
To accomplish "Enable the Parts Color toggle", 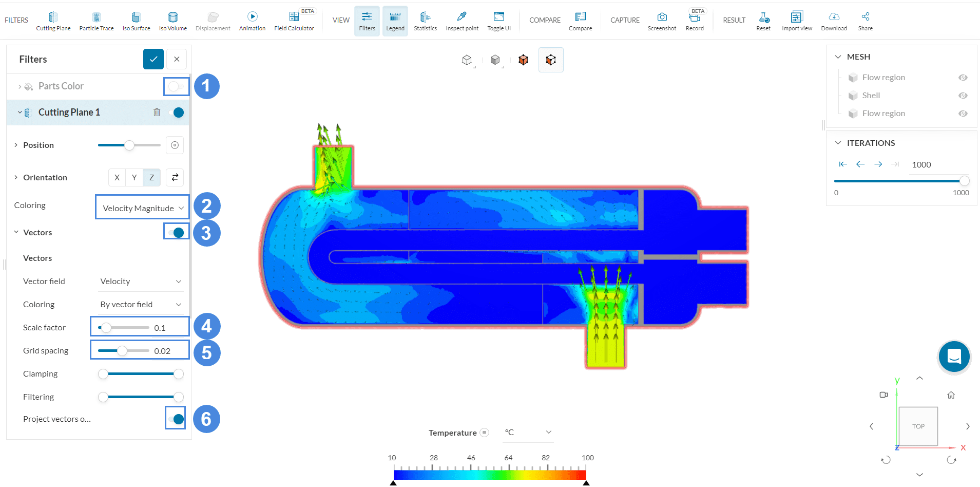I will [x=176, y=86].
